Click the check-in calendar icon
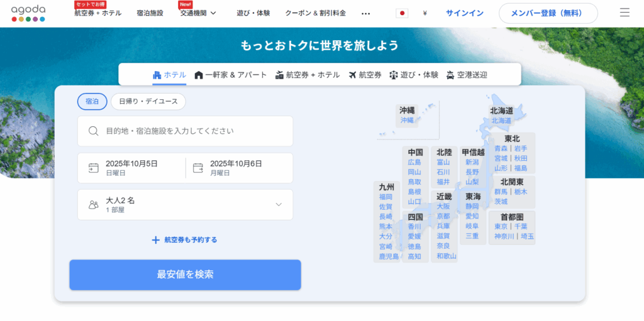Screen dimensions: 644x321 pyautogui.click(x=94, y=168)
